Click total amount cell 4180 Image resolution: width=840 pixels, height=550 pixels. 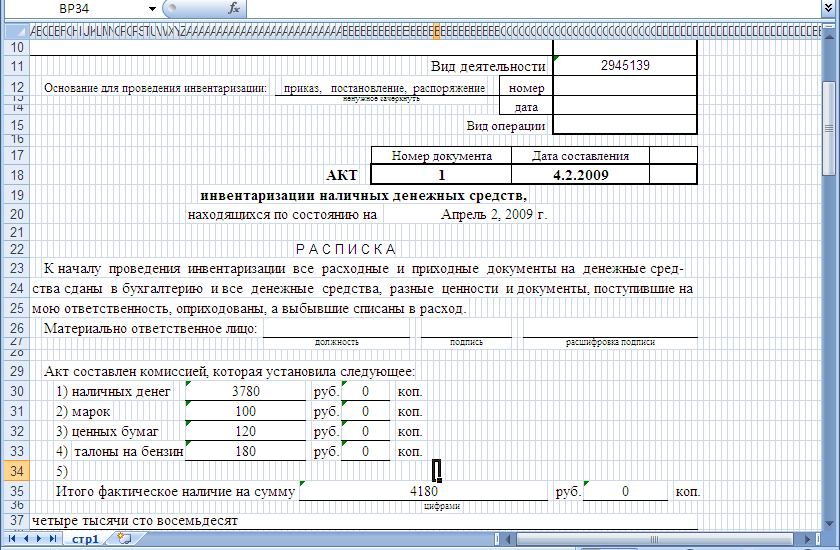coord(424,491)
